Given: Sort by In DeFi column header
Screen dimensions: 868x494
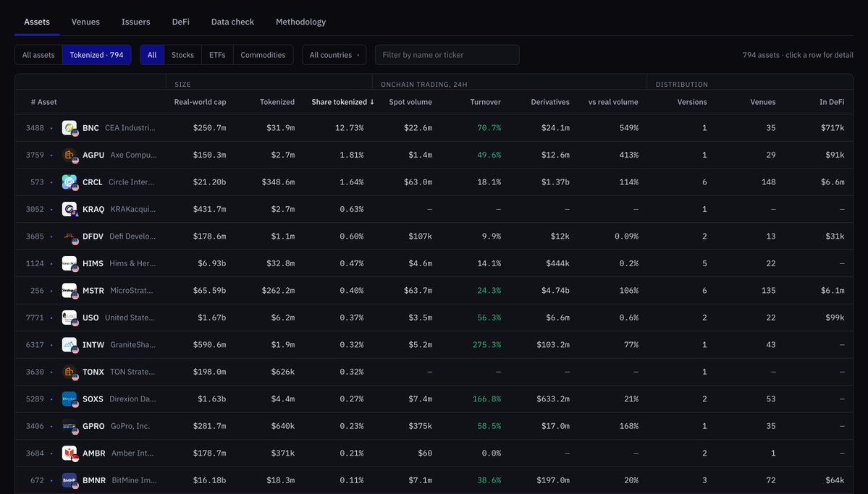Looking at the screenshot, I should tap(832, 102).
